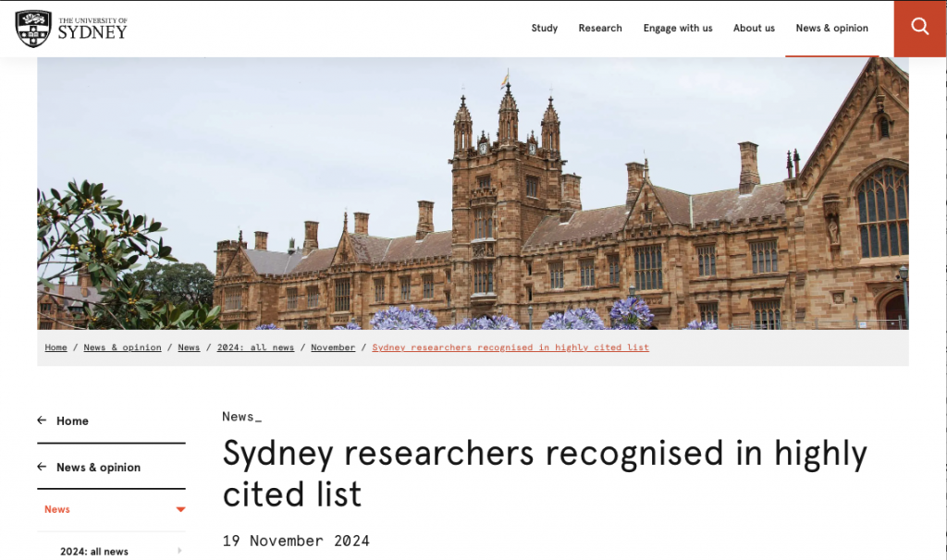Select News in the sidebar

coord(57,509)
